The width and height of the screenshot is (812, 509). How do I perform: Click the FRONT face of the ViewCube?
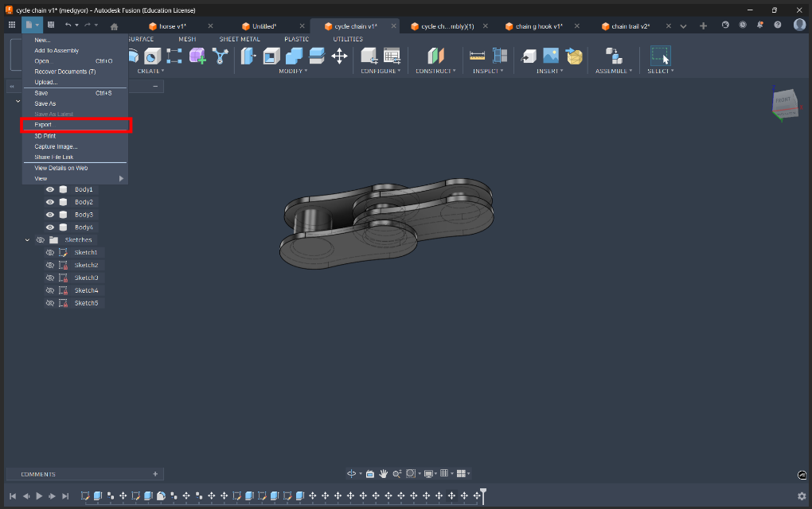[783, 100]
